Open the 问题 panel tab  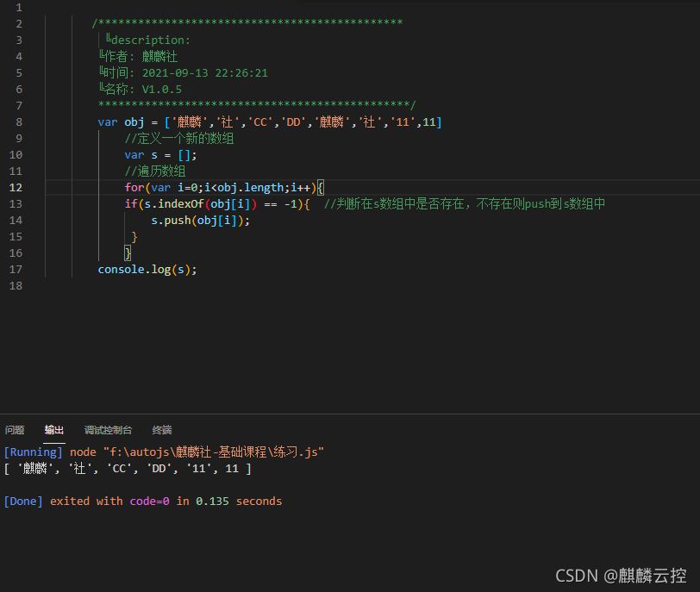click(15, 430)
